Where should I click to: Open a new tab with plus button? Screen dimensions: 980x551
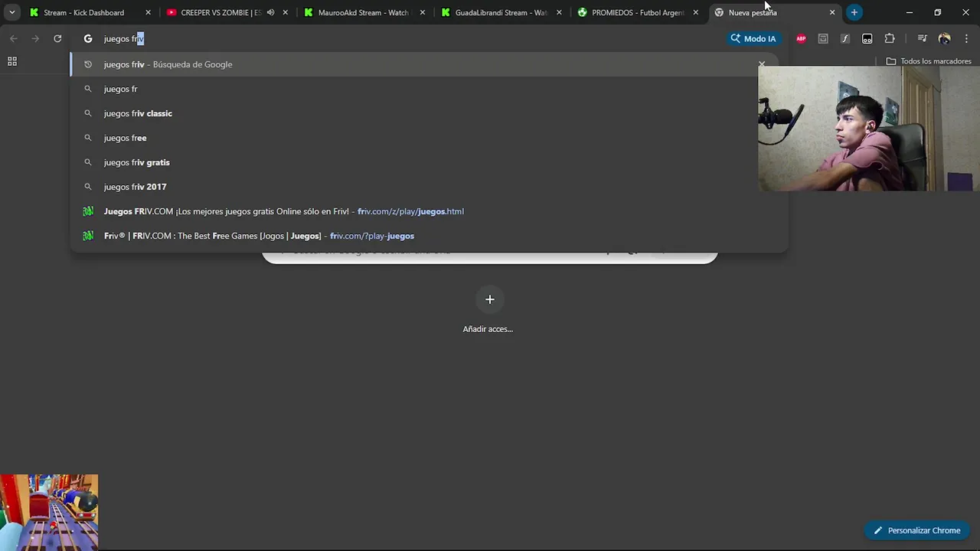[854, 12]
